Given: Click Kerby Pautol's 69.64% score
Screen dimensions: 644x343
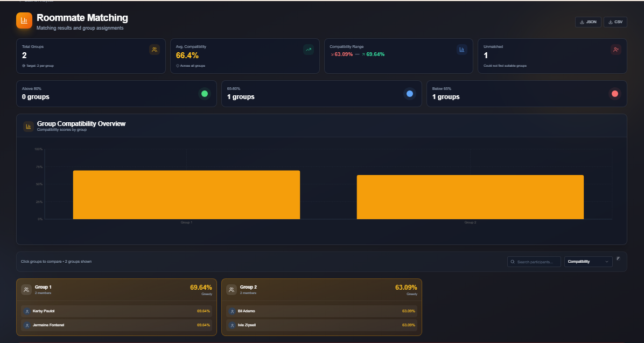Looking at the screenshot, I should point(204,311).
